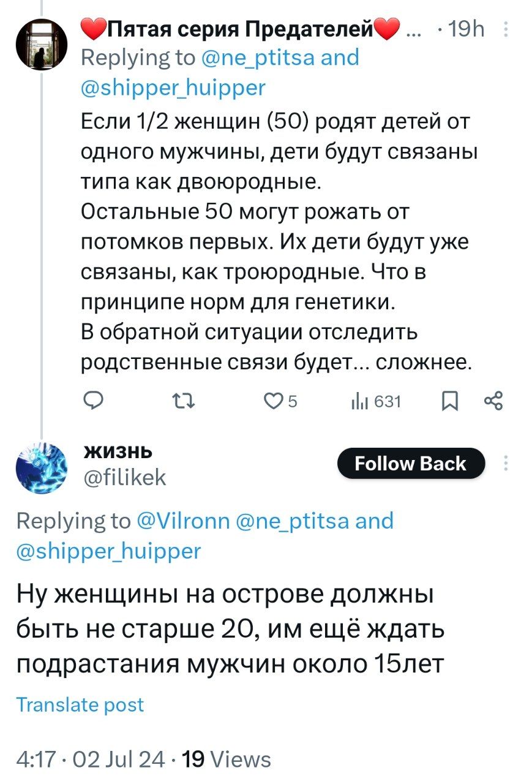Open the display name жизнь

coord(119,451)
